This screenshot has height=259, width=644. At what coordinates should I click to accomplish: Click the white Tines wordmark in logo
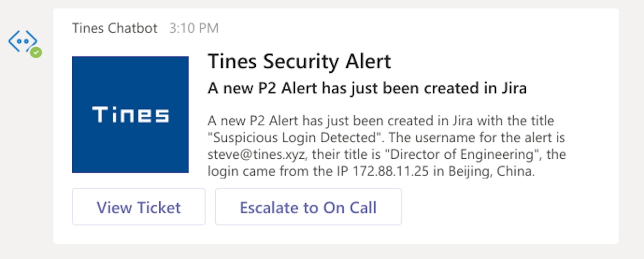tap(130, 115)
